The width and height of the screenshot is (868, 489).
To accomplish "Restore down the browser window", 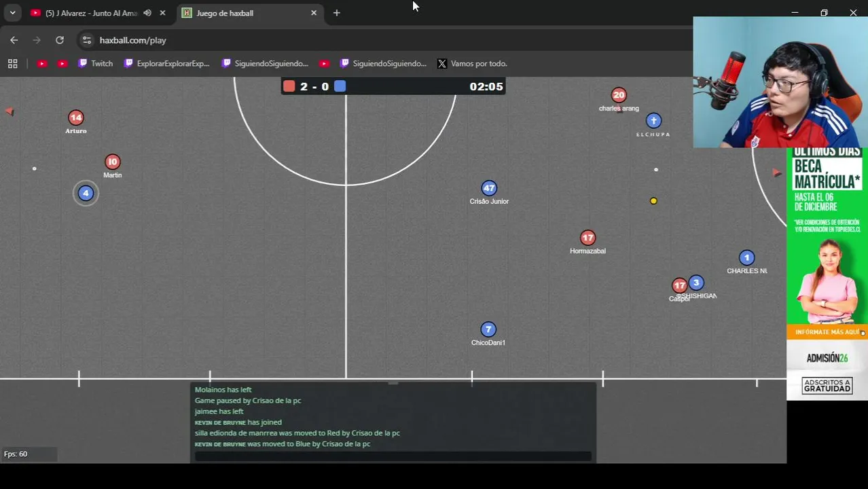I will (824, 13).
